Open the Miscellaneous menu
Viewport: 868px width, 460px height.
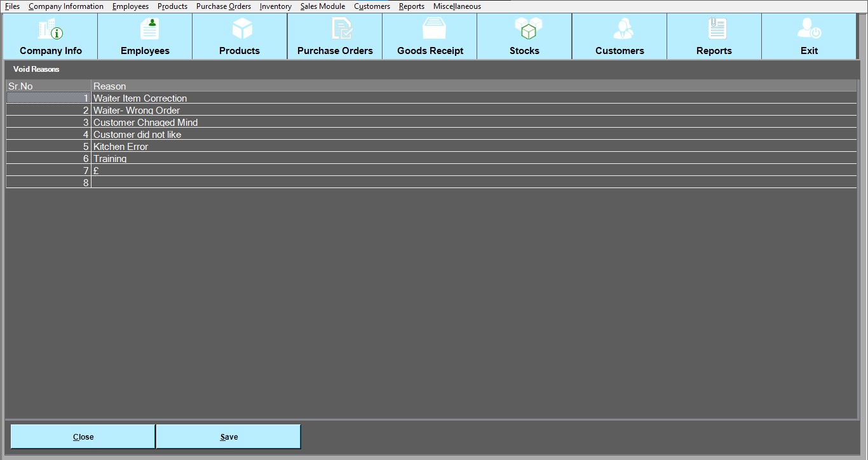coord(457,6)
